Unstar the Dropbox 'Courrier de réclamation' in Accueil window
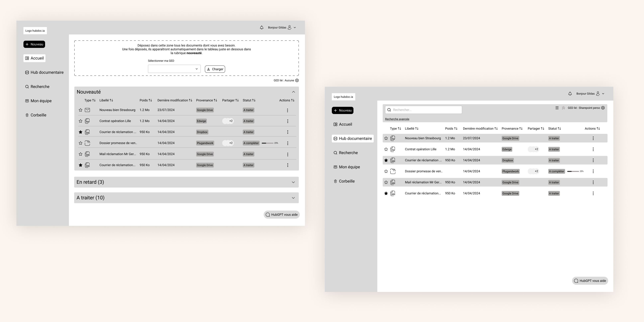The image size is (644, 322). click(x=81, y=132)
